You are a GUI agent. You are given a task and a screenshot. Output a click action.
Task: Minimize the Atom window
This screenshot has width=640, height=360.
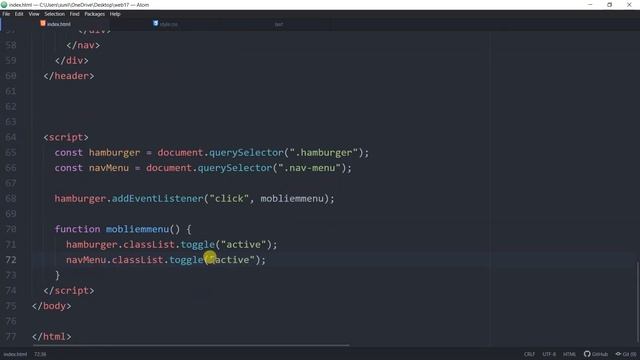point(590,5)
